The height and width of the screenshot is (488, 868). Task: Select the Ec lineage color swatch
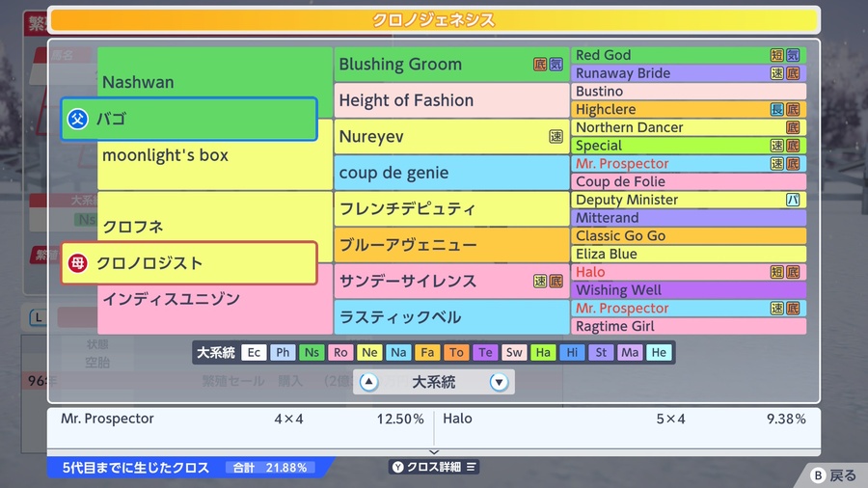coord(254,352)
